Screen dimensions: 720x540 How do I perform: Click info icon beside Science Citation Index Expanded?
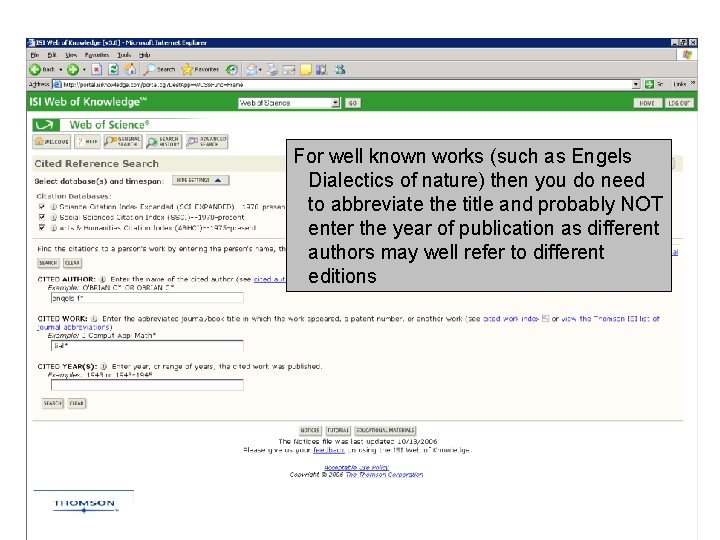pyautogui.click(x=54, y=207)
